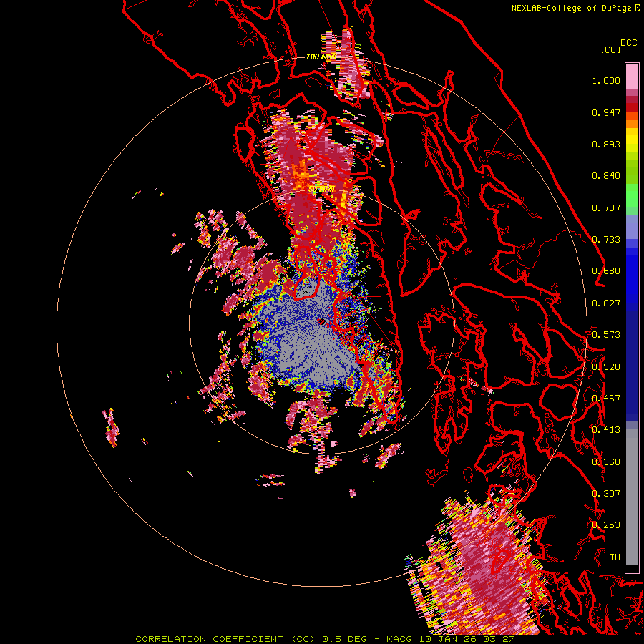This screenshot has height=644, width=644.
Task: Click the CORRELATION COEFFICIENT (CC) title text
Action: 225,639
